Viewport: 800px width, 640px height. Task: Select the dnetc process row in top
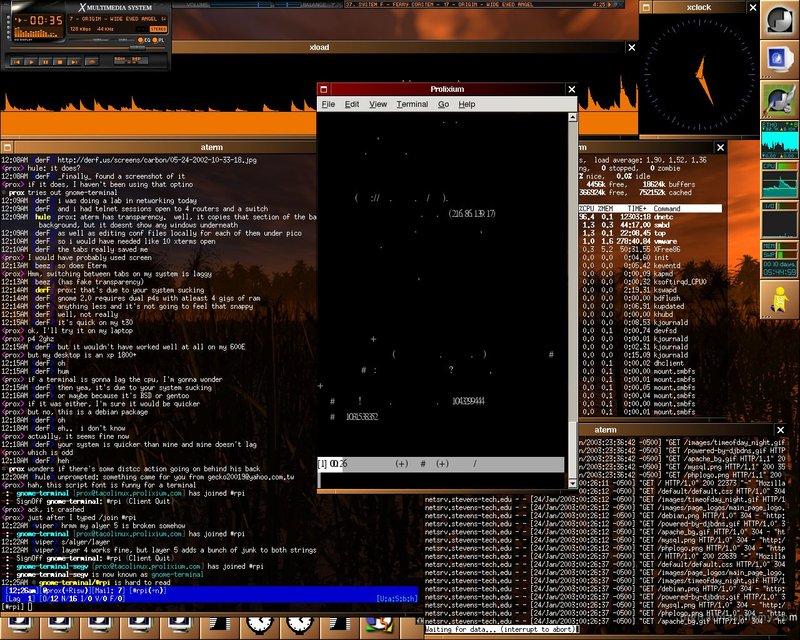click(651, 217)
